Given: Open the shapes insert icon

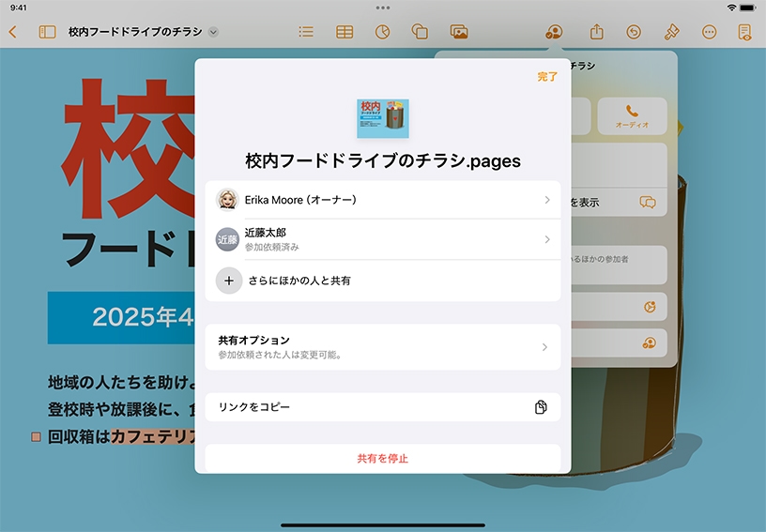Looking at the screenshot, I should tap(420, 32).
